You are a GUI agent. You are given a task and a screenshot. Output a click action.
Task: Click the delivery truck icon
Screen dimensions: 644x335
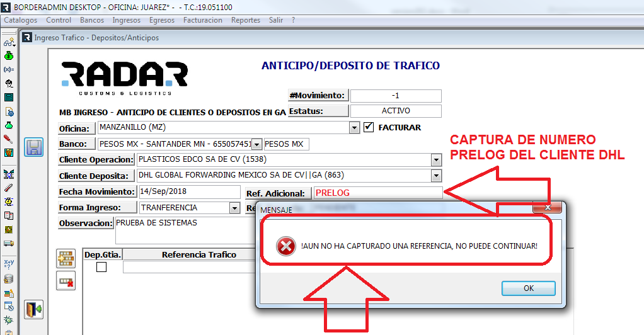coord(9,244)
